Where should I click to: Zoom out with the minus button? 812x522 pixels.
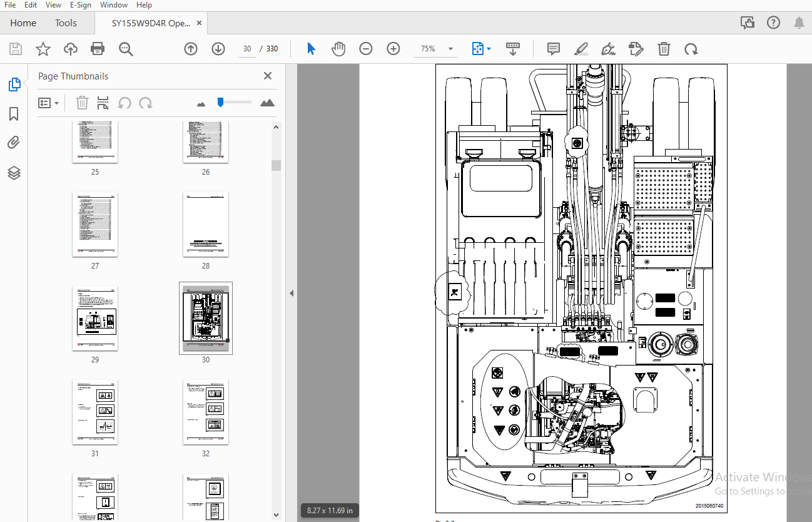click(366, 49)
